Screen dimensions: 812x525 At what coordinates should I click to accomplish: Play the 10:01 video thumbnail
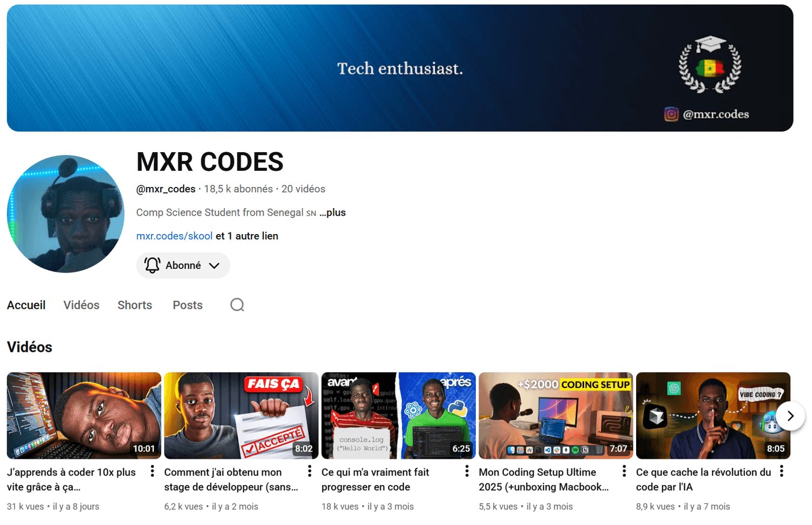click(84, 416)
